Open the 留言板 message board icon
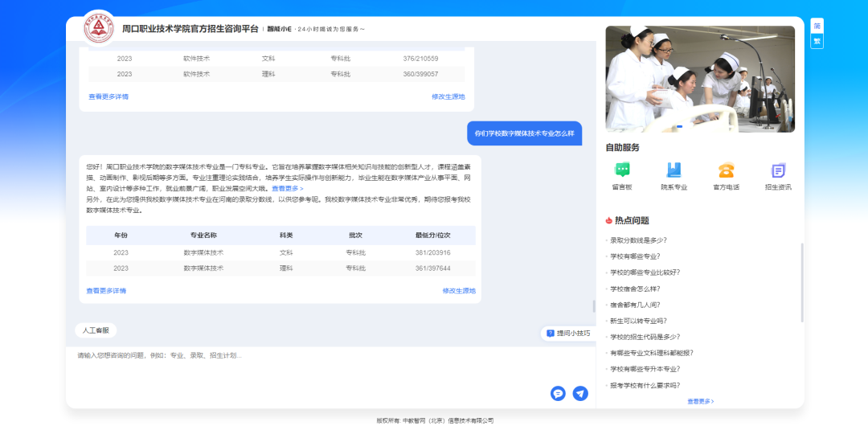 pos(622,170)
